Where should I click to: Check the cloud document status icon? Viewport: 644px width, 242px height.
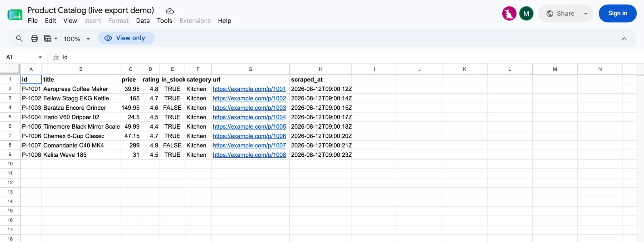(x=170, y=11)
